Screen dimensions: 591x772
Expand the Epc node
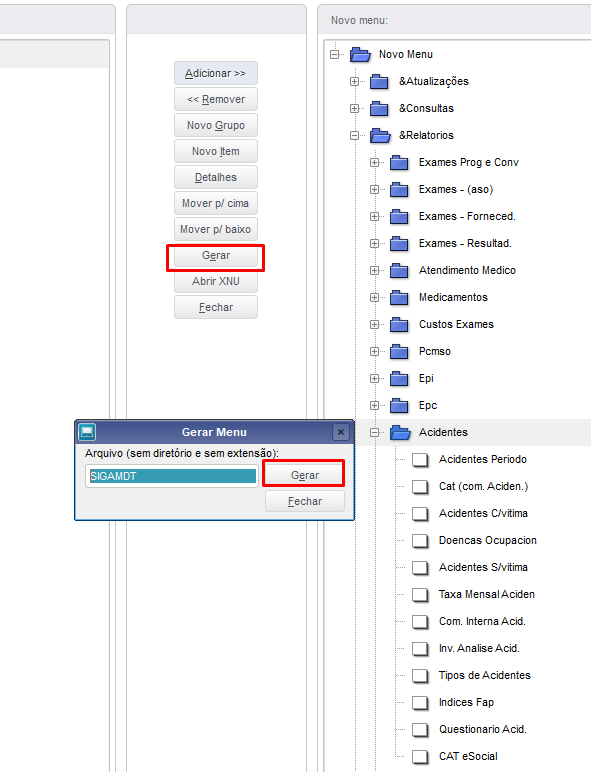click(375, 406)
